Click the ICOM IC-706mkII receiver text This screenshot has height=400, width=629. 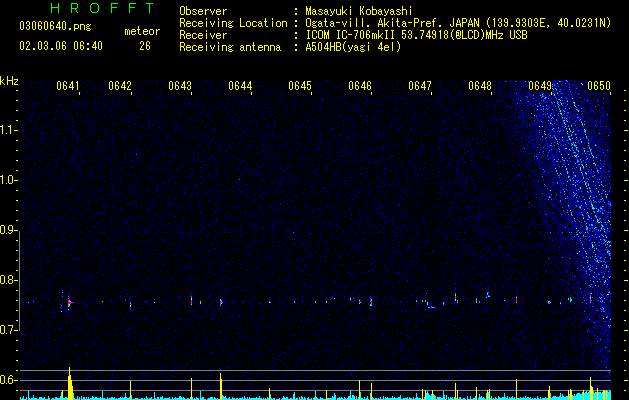coord(416,35)
